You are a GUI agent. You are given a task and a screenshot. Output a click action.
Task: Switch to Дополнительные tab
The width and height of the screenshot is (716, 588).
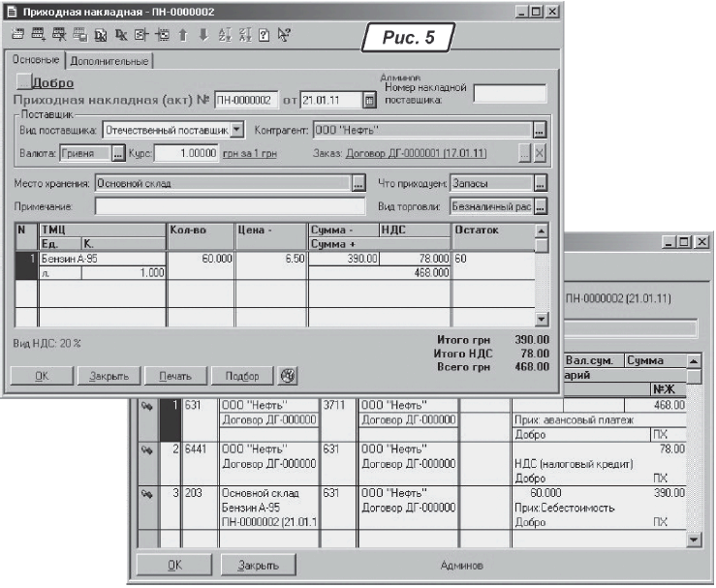click(122, 61)
